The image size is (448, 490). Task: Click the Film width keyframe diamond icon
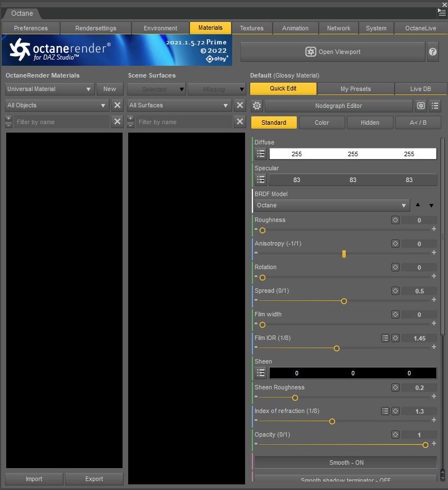coord(395,314)
